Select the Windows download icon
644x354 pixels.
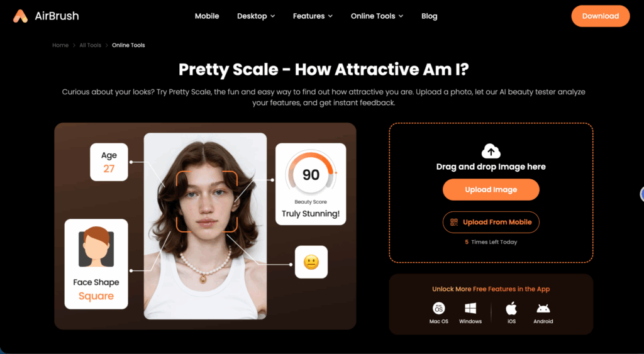click(470, 309)
